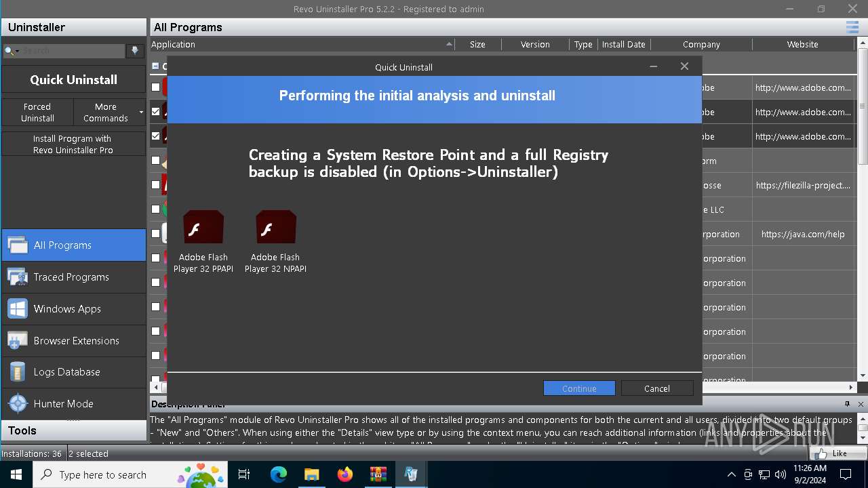The height and width of the screenshot is (488, 868).
Task: Collapse the Uninstaller section header
Action: 73,27
